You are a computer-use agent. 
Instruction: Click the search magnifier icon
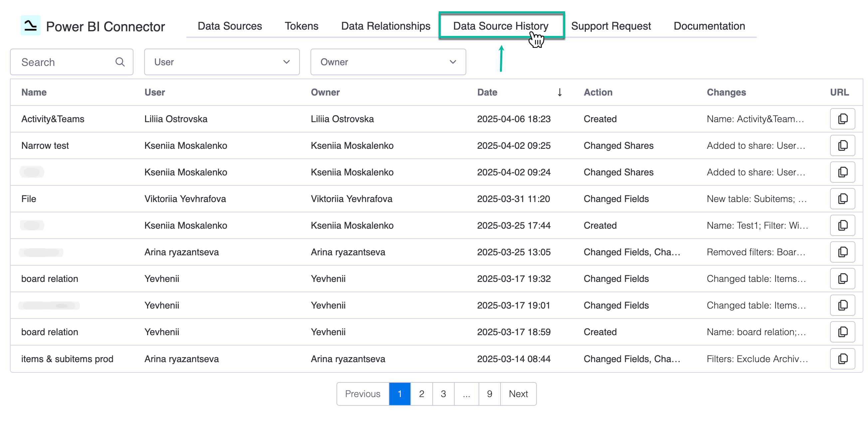pos(120,62)
